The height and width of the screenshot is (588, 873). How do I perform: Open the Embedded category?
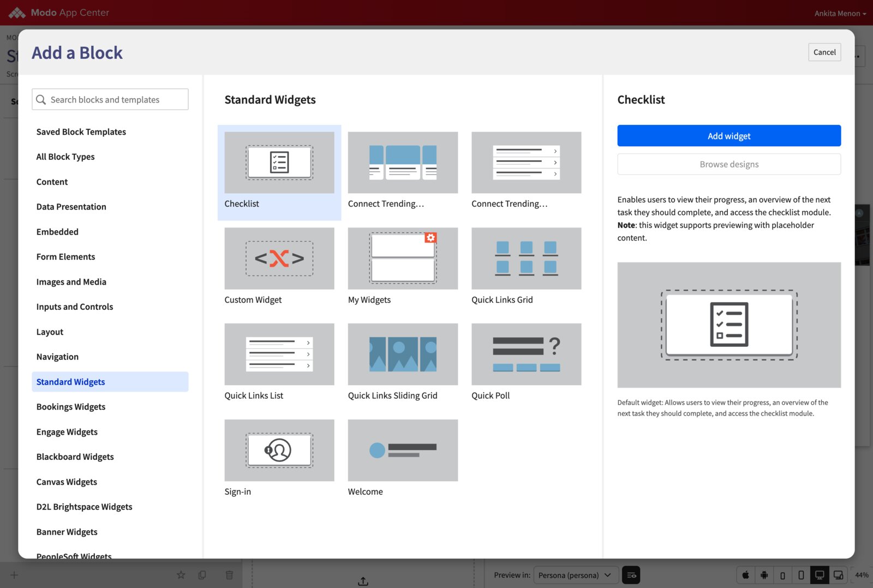click(110, 232)
